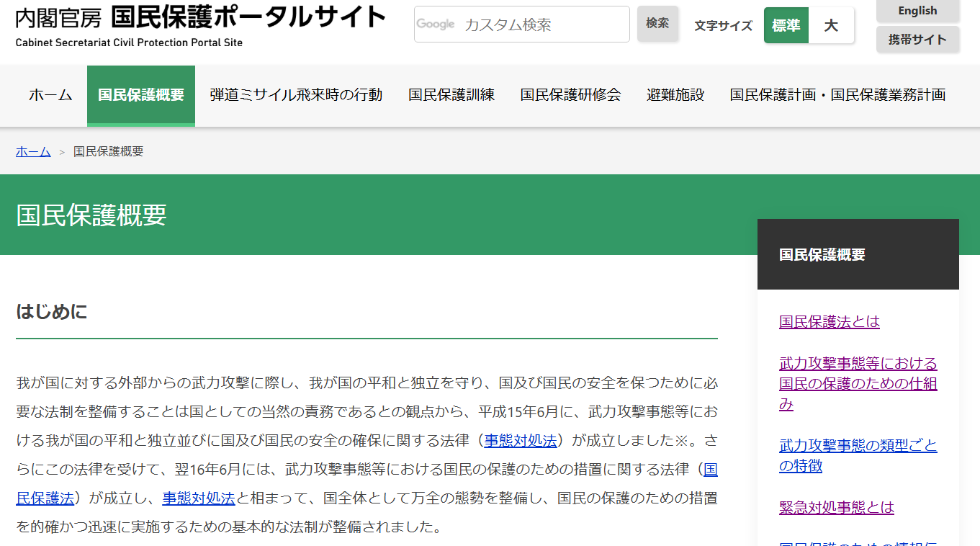Open sidebar link 国民保護法とは
This screenshot has height=546, width=980.
pos(829,322)
